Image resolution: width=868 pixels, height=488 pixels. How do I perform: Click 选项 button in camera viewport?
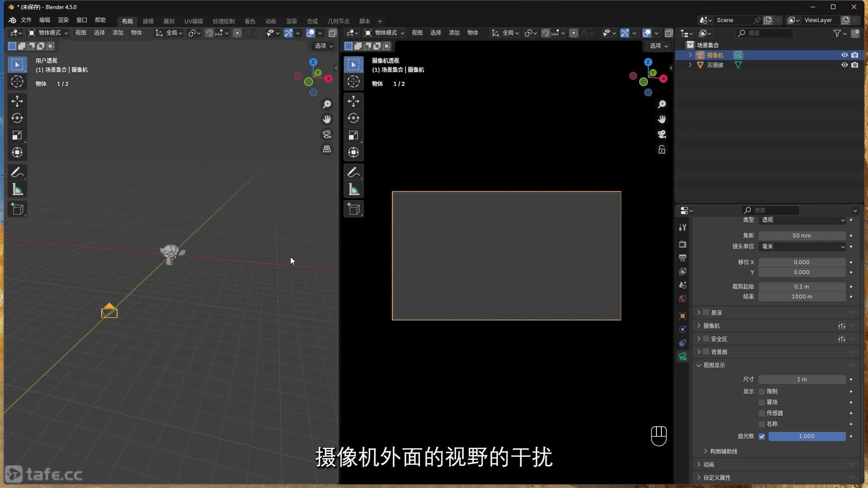[659, 46]
